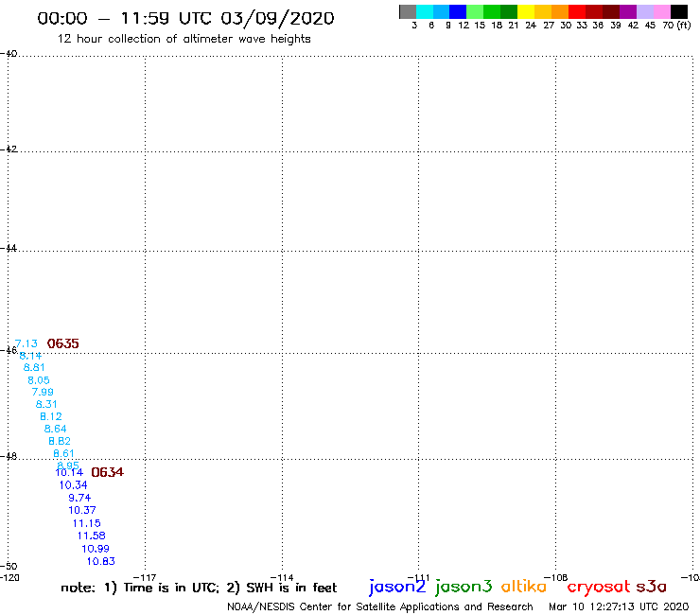
Task: Click the 24 label under the color scale
Action: pyautogui.click(x=531, y=25)
